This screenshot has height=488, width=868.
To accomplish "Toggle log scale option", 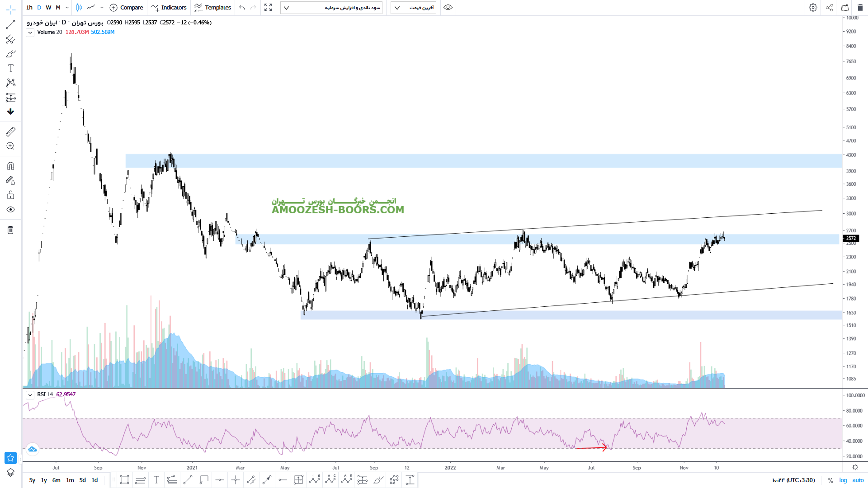I will (843, 480).
